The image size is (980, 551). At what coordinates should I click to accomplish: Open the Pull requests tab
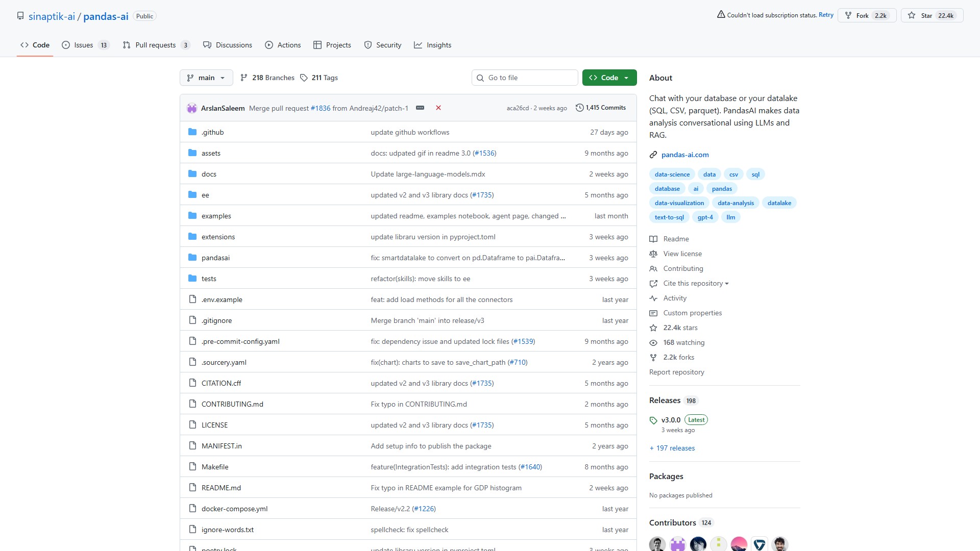(x=156, y=45)
